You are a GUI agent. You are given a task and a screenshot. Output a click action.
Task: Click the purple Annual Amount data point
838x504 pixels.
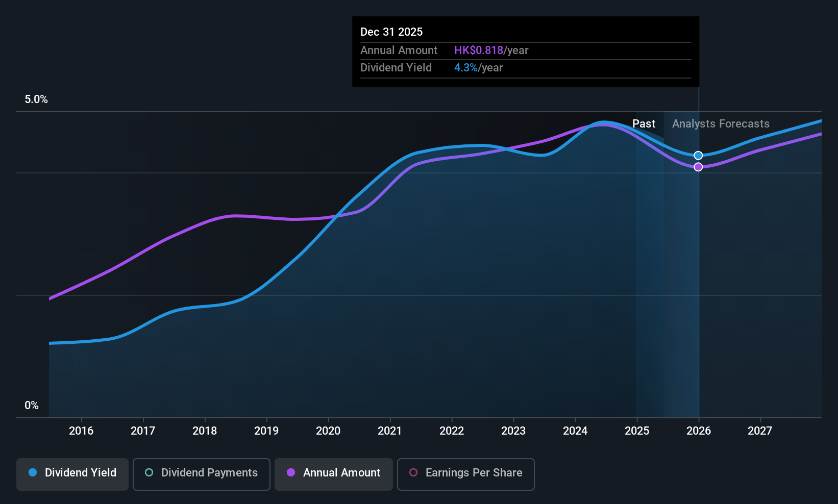point(698,167)
